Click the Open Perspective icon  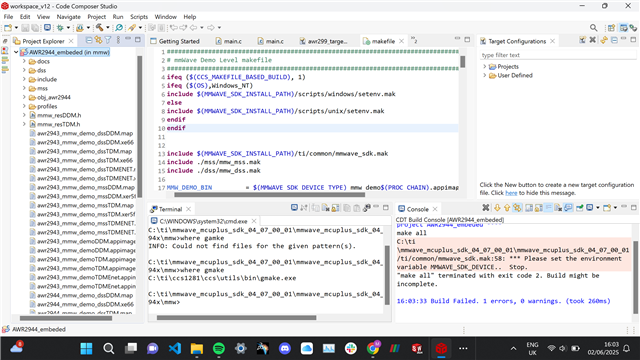pyautogui.click(x=611, y=28)
